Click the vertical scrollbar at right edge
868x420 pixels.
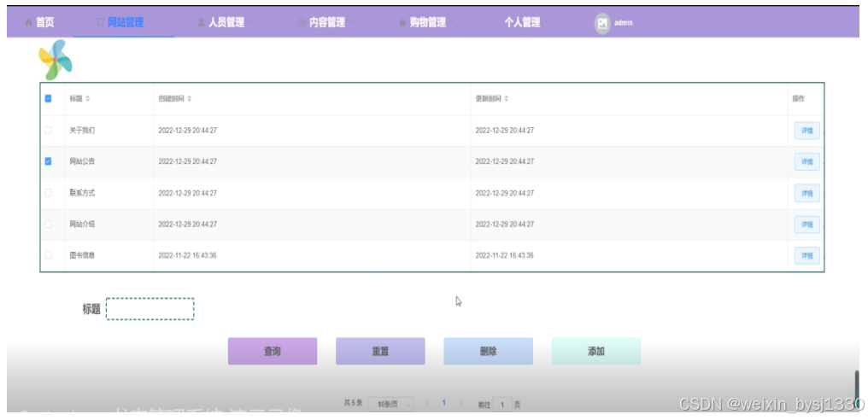click(857, 388)
